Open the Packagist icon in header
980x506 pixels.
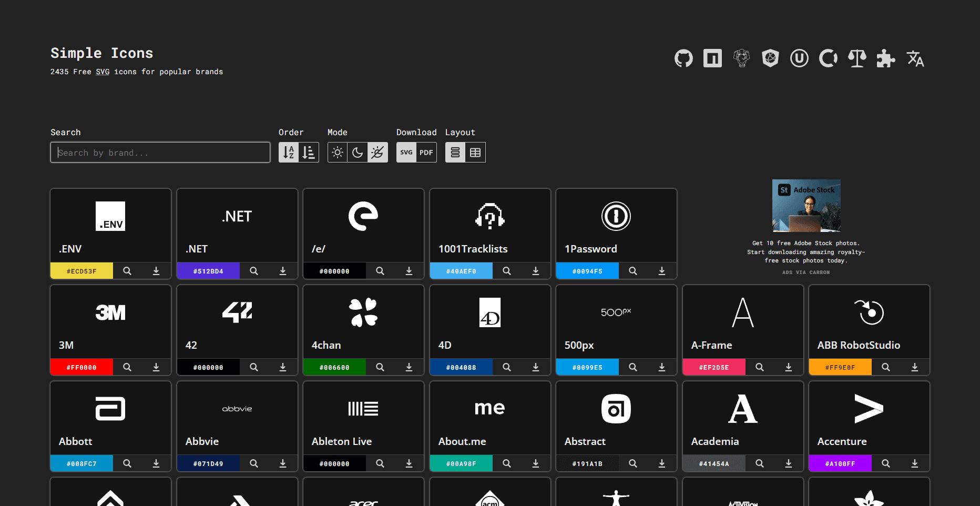[x=741, y=58]
